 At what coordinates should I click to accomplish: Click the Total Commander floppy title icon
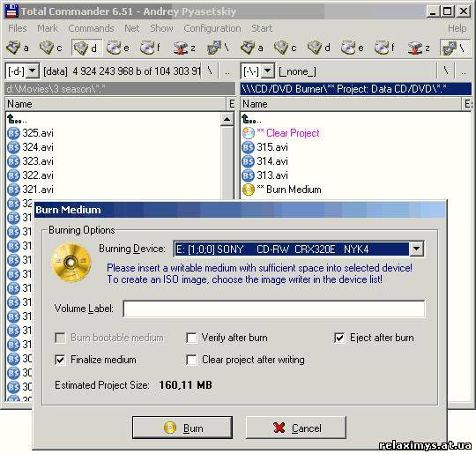point(11,11)
